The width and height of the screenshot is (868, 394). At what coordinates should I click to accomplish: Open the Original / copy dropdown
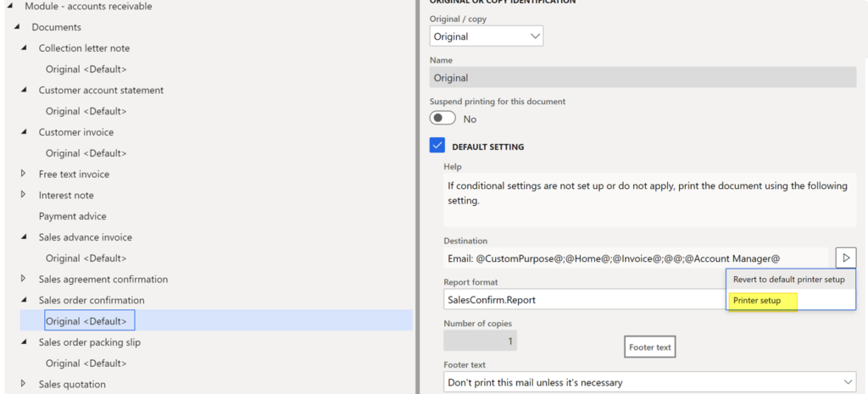(x=487, y=36)
